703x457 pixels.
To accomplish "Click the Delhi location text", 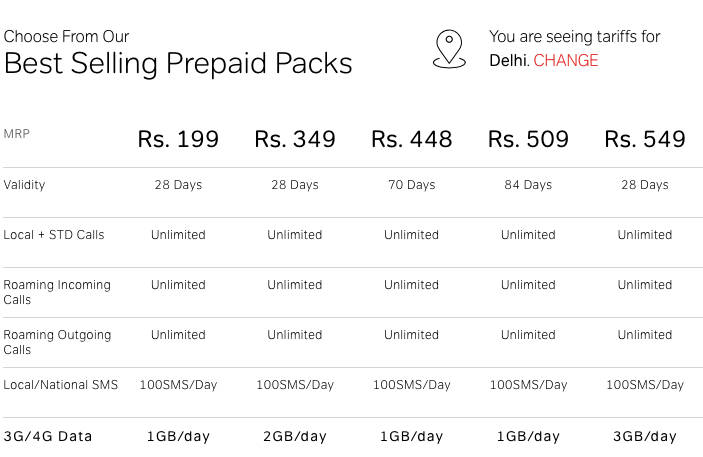I will 508,60.
